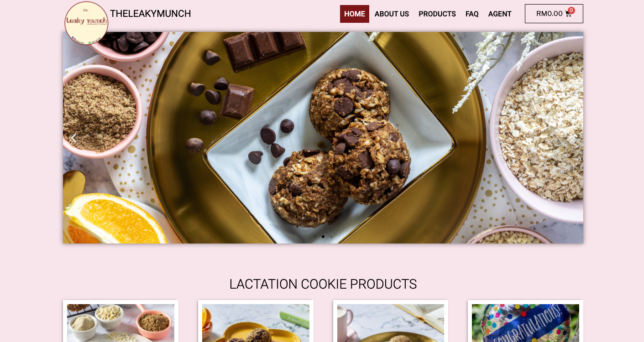
Task: Open the Congratulations balloon product thumbnail
Action: pyautogui.click(x=525, y=323)
